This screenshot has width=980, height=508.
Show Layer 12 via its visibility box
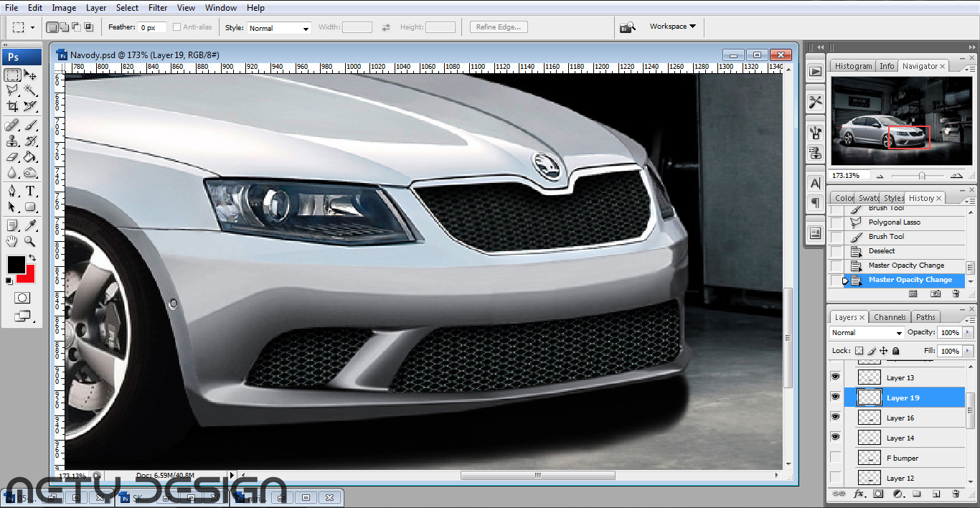pos(835,477)
